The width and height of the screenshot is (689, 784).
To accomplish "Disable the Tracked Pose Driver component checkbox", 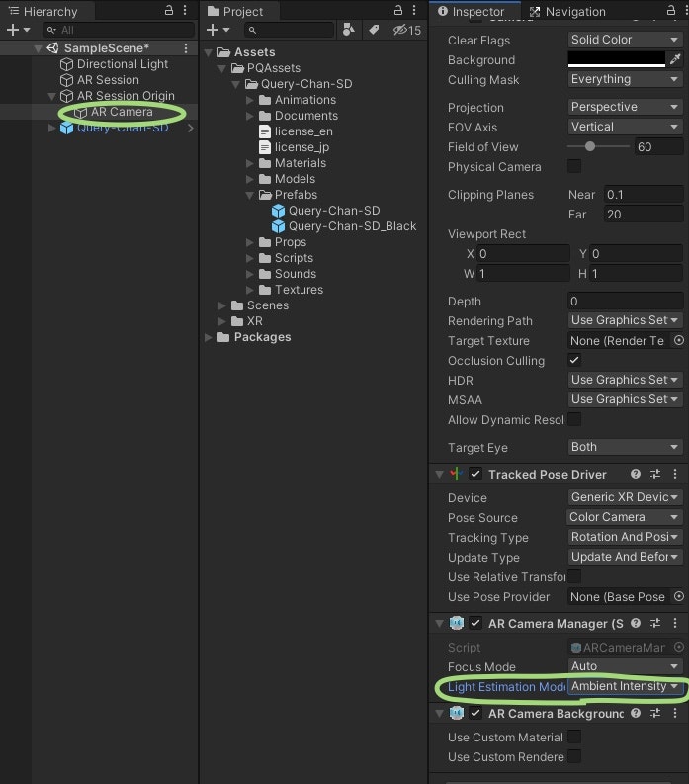I will point(475,474).
